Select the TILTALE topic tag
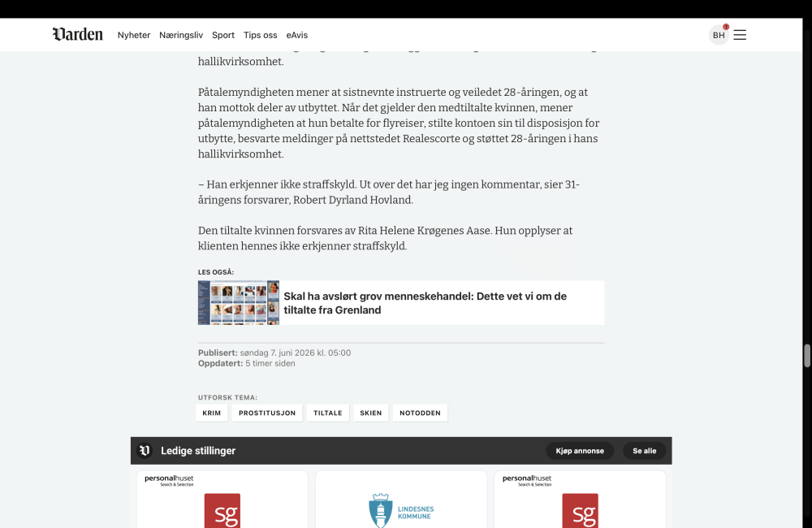 pos(328,413)
